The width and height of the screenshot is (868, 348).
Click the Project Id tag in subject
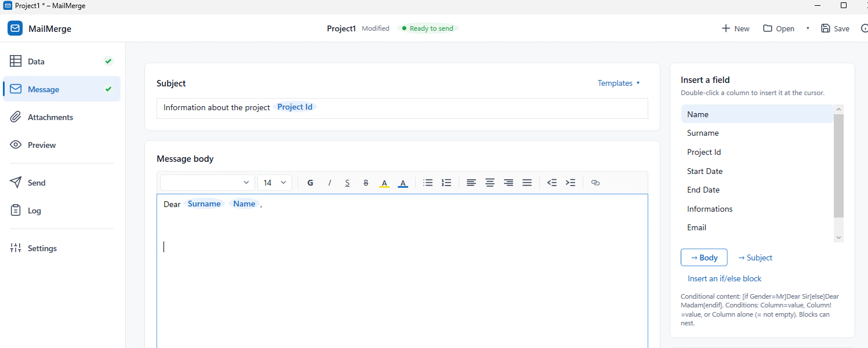295,107
